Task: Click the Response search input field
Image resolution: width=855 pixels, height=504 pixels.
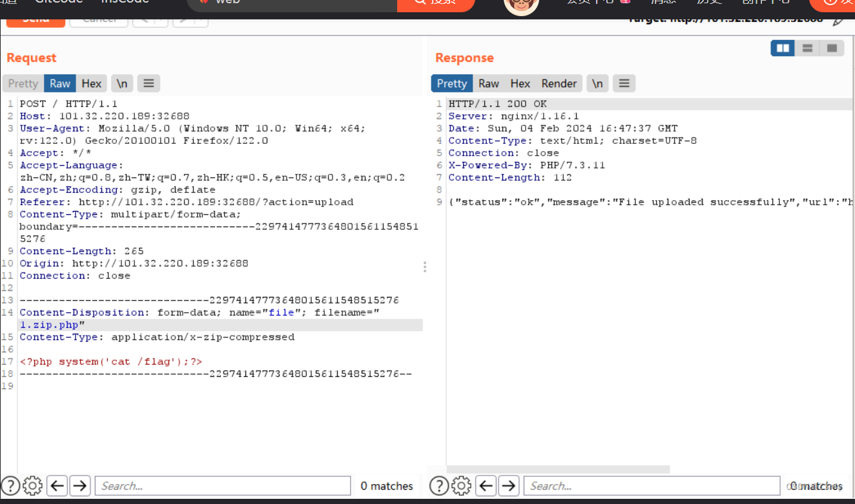Action: tap(652, 486)
